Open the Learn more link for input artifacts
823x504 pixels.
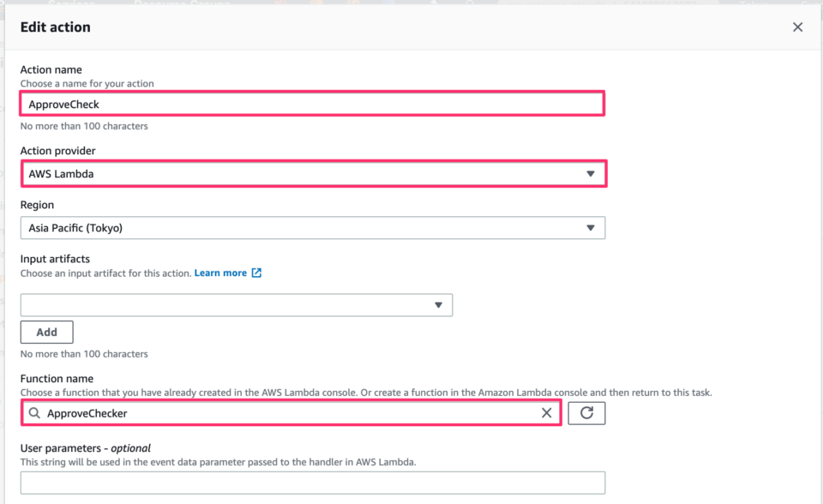pos(220,273)
